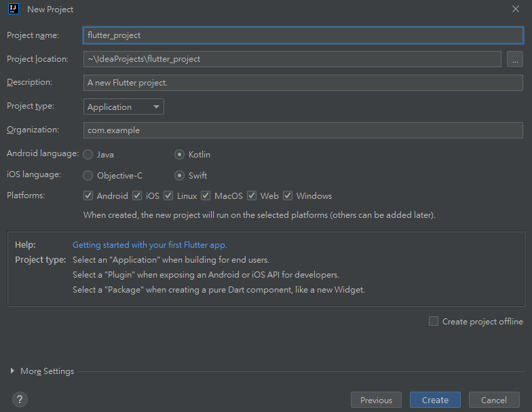The width and height of the screenshot is (532, 412).
Task: Click the Create button
Action: pyautogui.click(x=435, y=400)
